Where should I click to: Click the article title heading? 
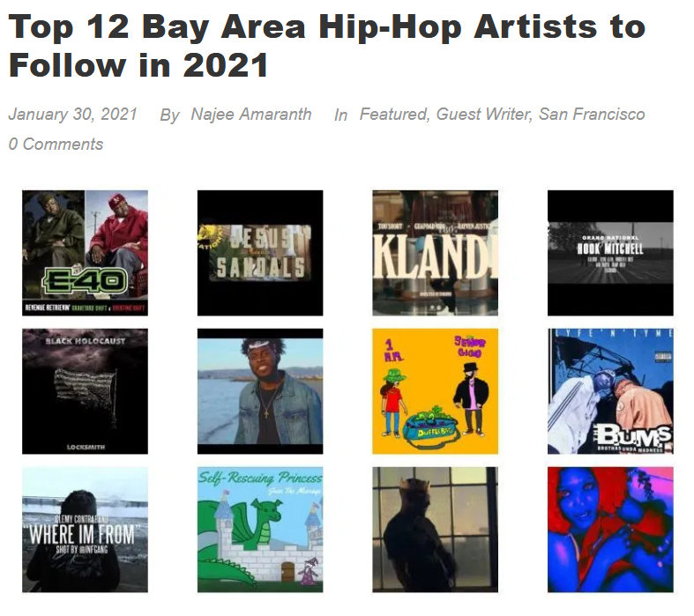pos(326,46)
